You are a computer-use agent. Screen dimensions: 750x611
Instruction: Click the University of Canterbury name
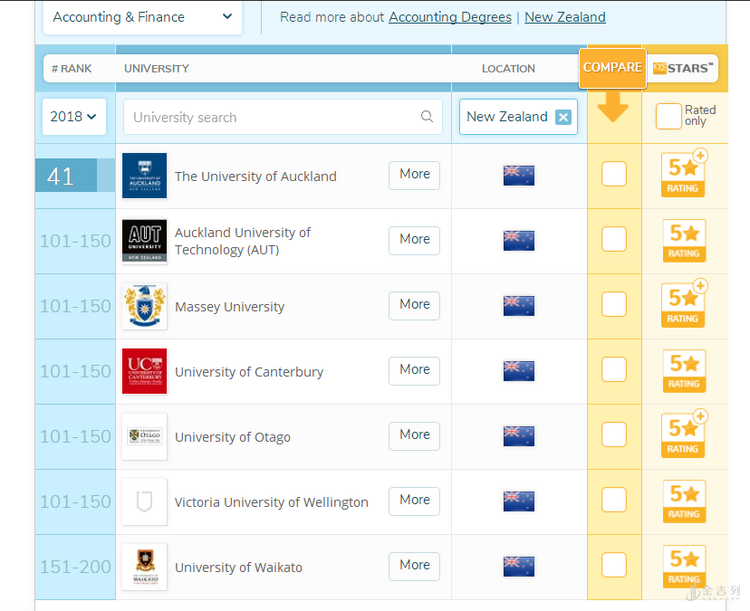249,372
